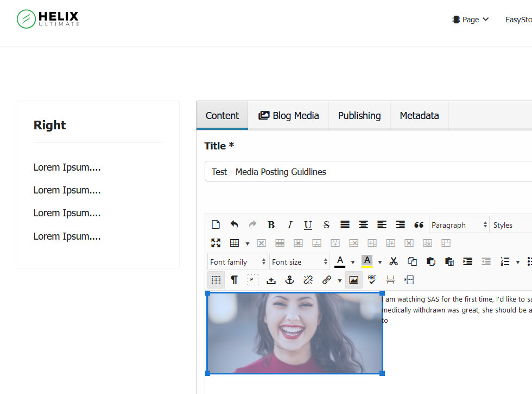Image resolution: width=532 pixels, height=394 pixels.
Task: Click the Undo arrow icon
Action: 234,224
